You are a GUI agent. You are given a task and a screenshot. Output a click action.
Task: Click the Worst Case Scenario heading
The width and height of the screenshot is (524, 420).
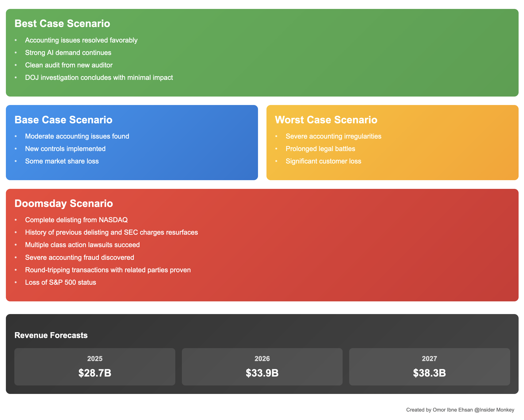coord(326,120)
